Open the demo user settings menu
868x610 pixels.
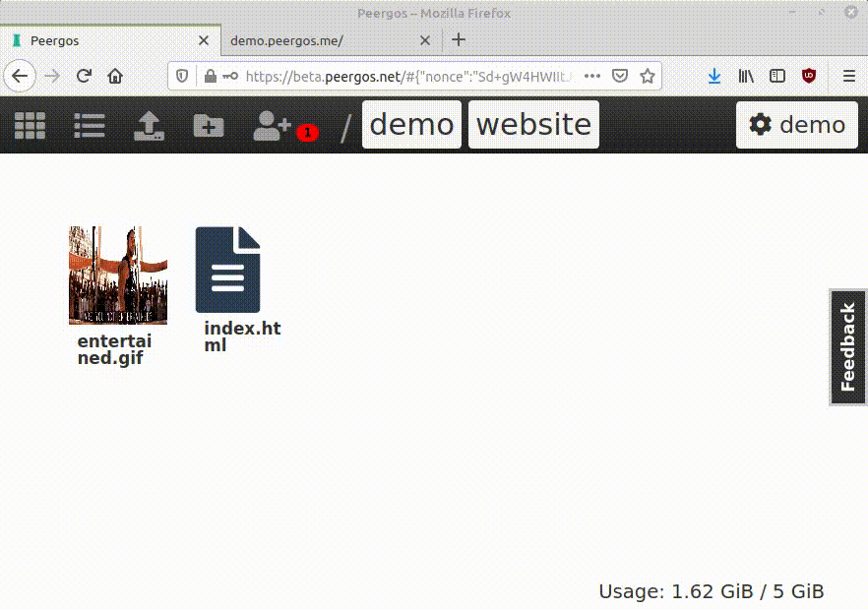(x=797, y=125)
